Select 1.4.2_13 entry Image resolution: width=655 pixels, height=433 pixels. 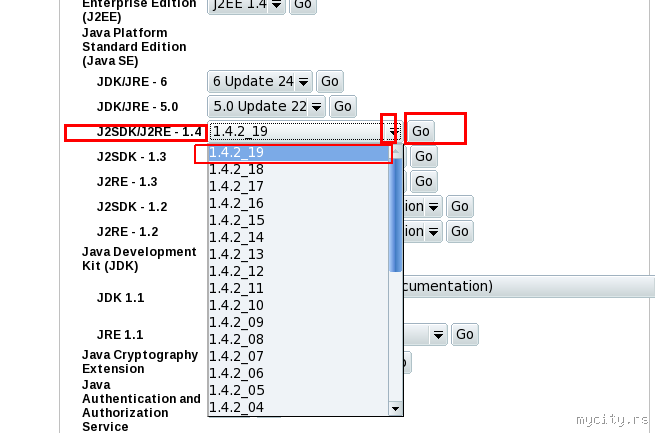(x=299, y=255)
